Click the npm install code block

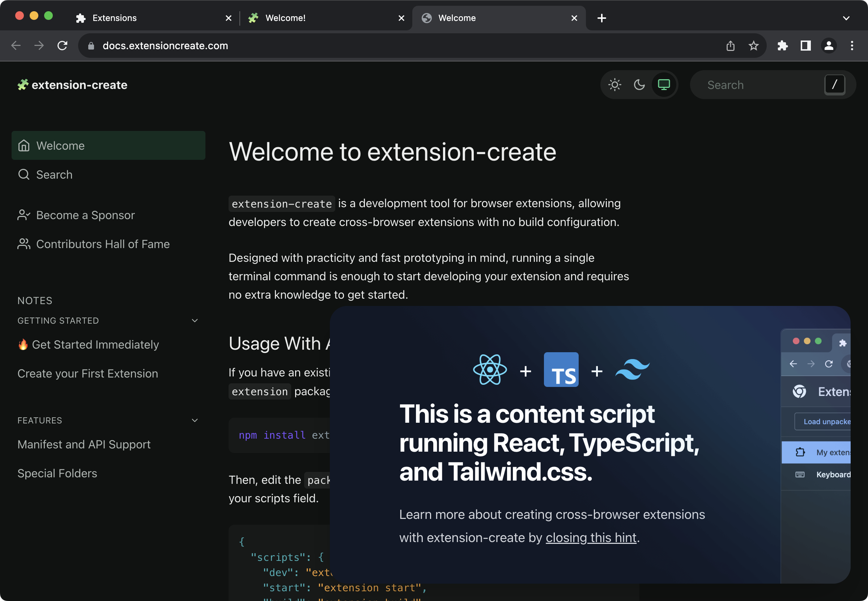(x=280, y=435)
